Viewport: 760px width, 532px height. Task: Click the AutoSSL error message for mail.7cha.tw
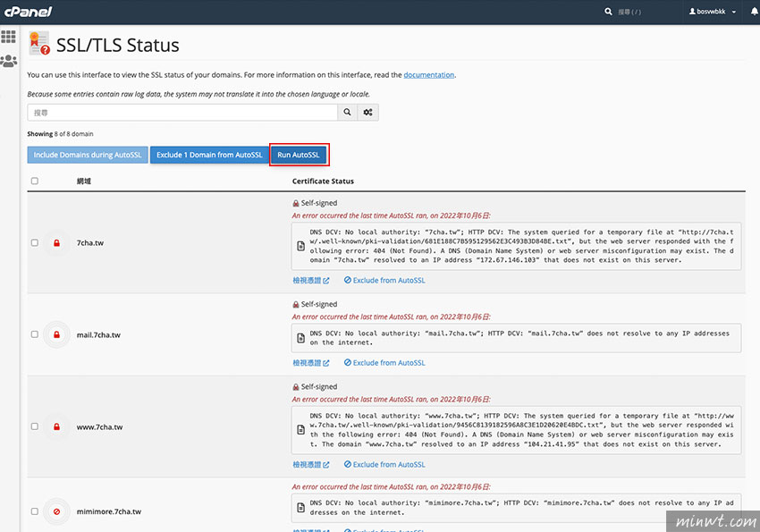point(391,317)
